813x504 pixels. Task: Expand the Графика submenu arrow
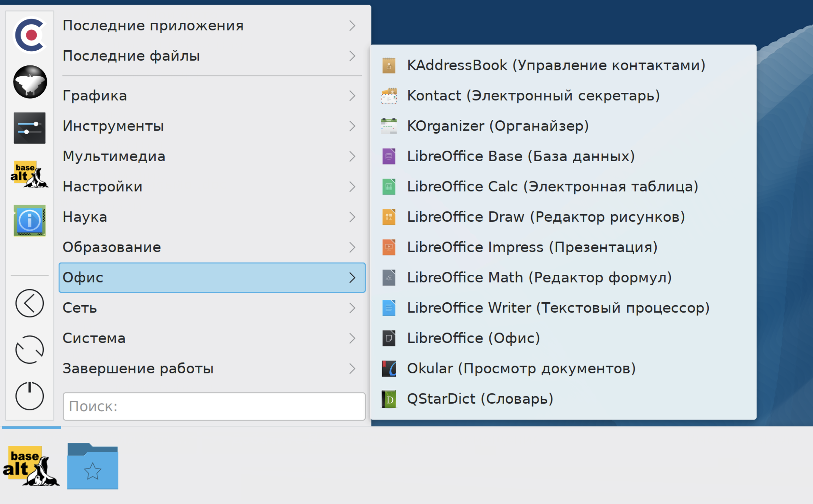353,96
